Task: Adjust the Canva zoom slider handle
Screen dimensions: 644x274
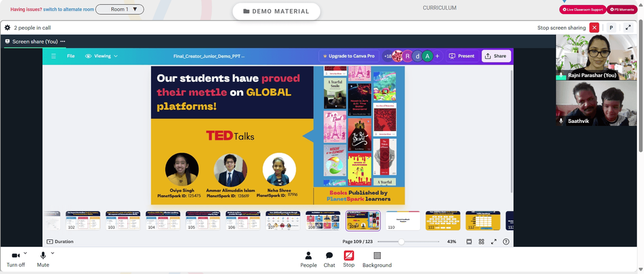Action: (401, 242)
